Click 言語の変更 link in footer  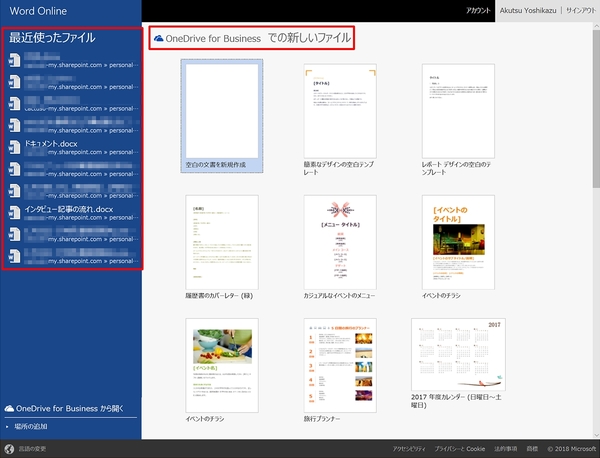pos(32,449)
